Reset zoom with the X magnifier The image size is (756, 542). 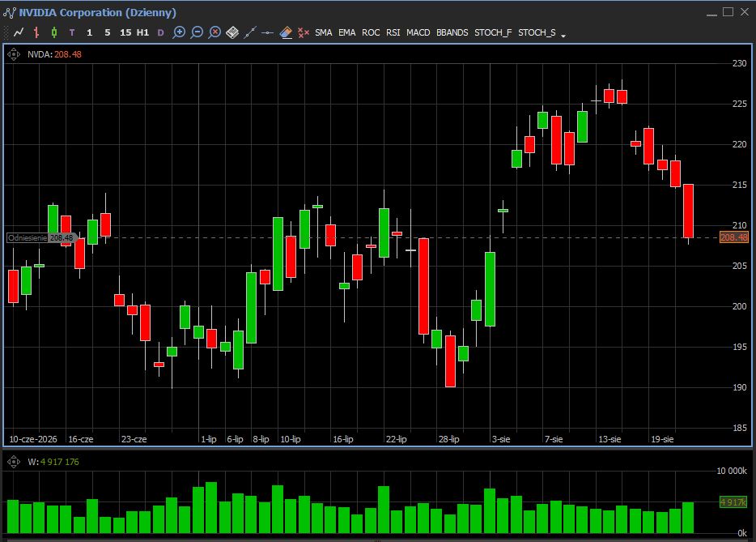point(214,32)
